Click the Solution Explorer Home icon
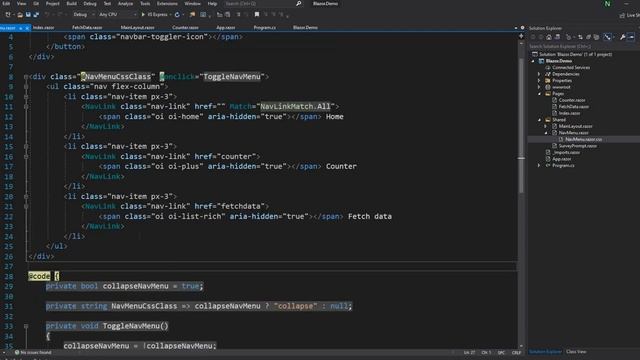The image size is (640, 360). [549, 37]
